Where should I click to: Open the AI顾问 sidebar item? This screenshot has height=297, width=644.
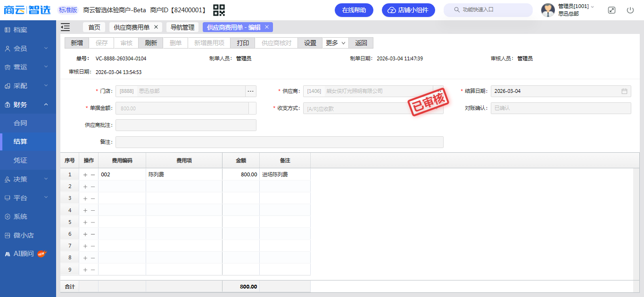[x=24, y=254]
